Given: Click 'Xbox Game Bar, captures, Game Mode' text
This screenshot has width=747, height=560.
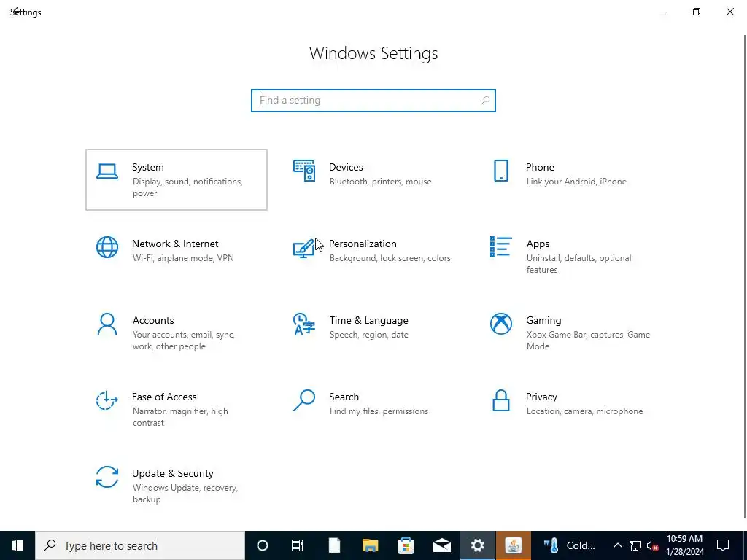Looking at the screenshot, I should [588, 341].
